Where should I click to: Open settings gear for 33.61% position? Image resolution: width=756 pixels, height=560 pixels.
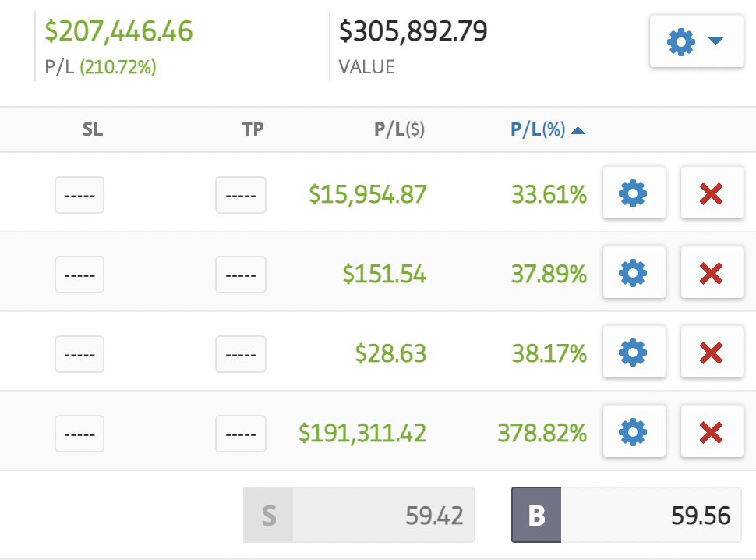coord(634,193)
